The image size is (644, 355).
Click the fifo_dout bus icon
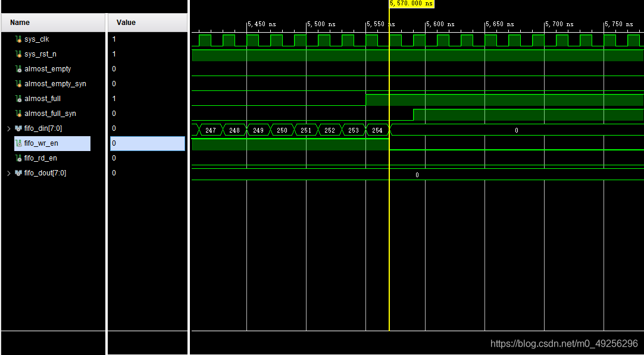click(18, 173)
